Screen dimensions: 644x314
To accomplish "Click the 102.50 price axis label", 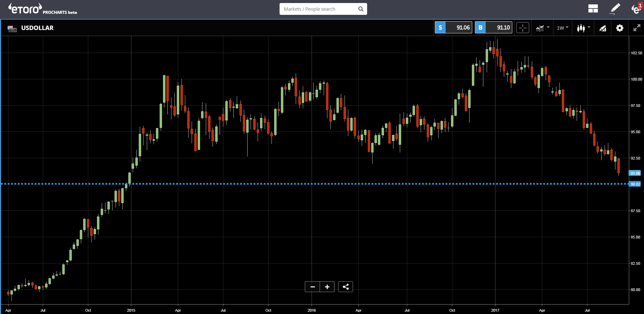I will (x=636, y=53).
